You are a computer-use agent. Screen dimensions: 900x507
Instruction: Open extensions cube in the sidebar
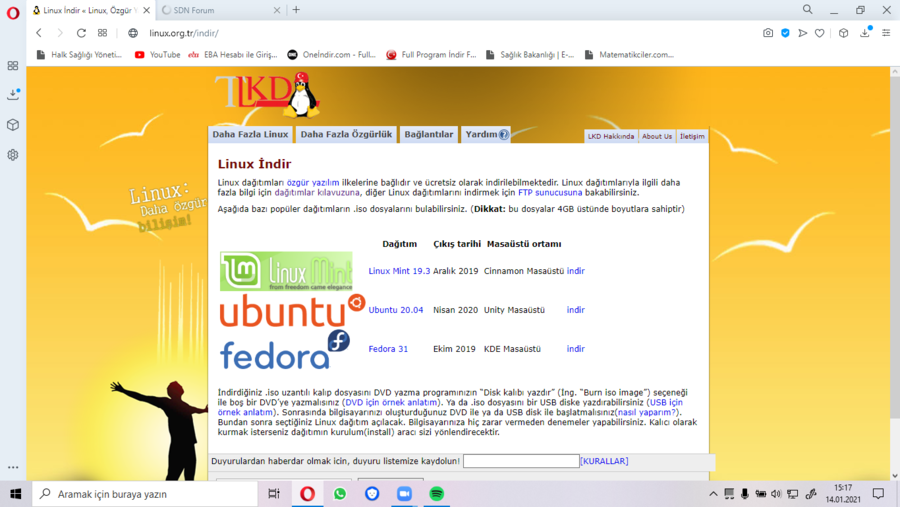click(x=13, y=125)
